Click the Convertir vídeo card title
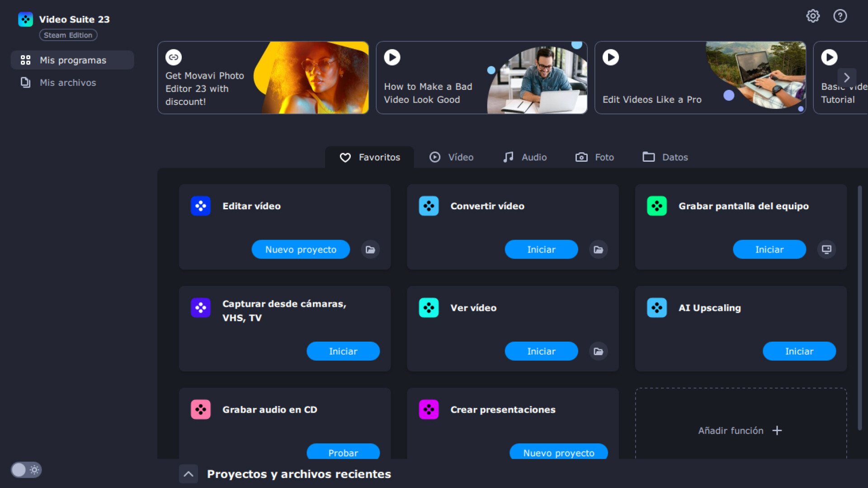 tap(487, 206)
